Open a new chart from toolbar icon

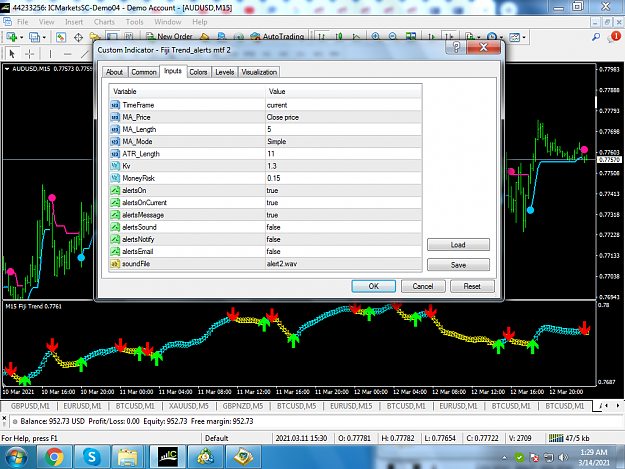(11, 37)
